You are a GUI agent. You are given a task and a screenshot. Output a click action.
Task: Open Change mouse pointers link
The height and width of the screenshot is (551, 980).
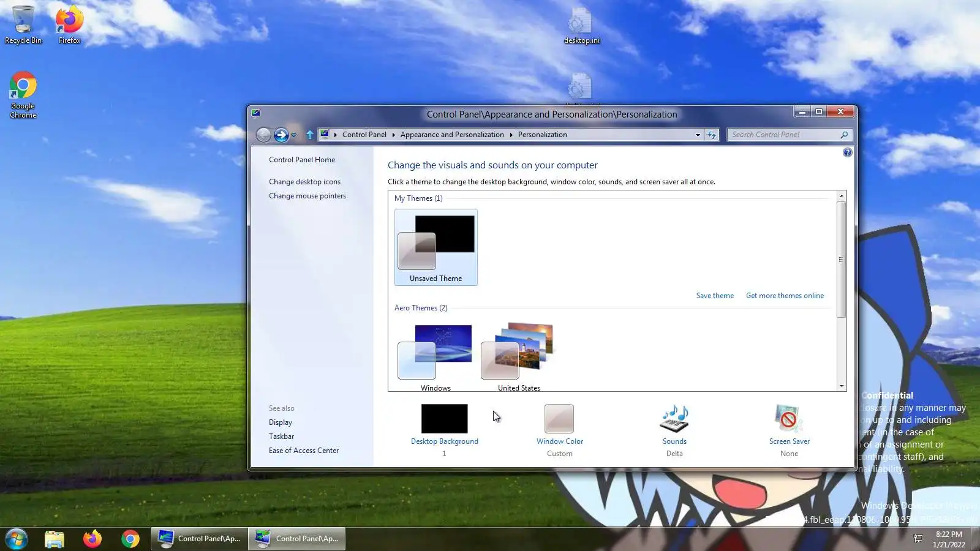(307, 196)
